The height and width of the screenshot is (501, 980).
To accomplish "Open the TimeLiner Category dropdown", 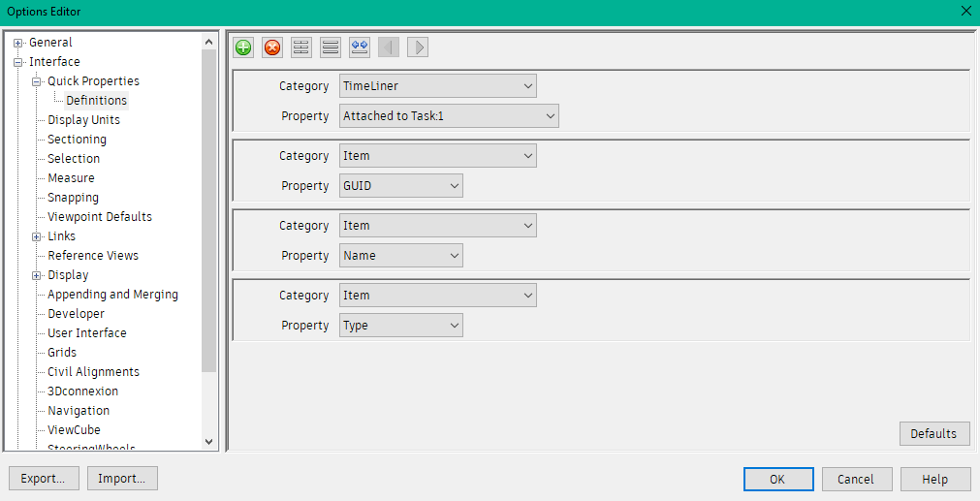I will point(438,86).
